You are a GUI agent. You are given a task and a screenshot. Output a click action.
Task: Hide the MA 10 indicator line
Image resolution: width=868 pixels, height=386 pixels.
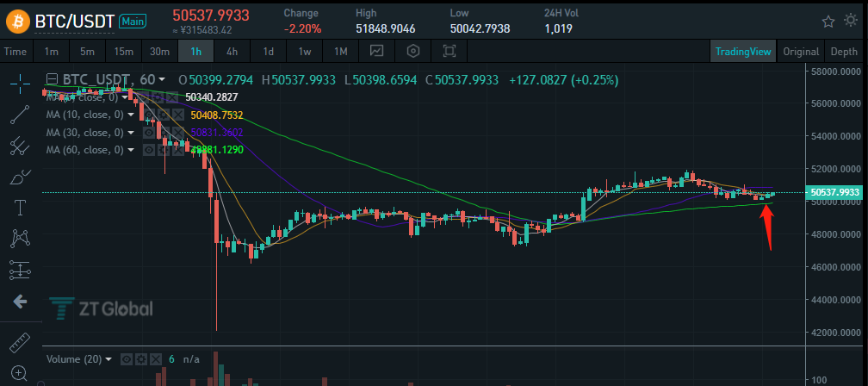click(148, 115)
